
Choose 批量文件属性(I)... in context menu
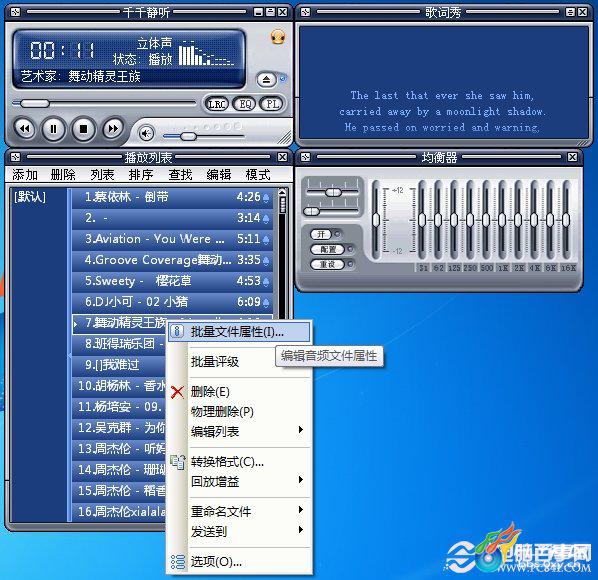[x=240, y=332]
